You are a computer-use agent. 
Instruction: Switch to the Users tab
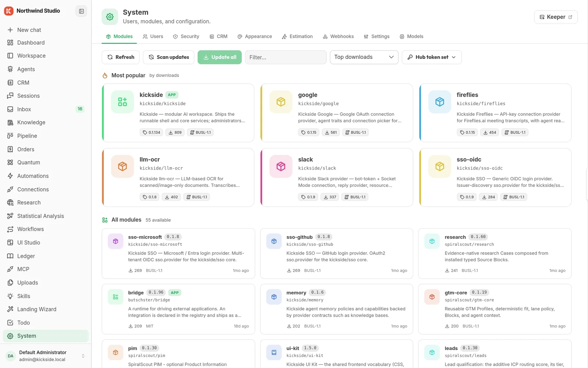click(x=153, y=36)
